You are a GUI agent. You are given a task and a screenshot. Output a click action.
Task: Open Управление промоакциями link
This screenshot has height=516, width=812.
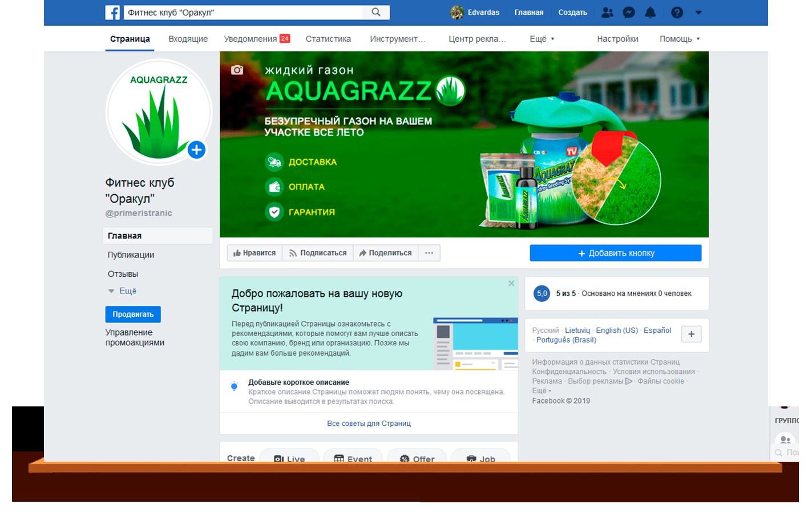[x=135, y=337]
